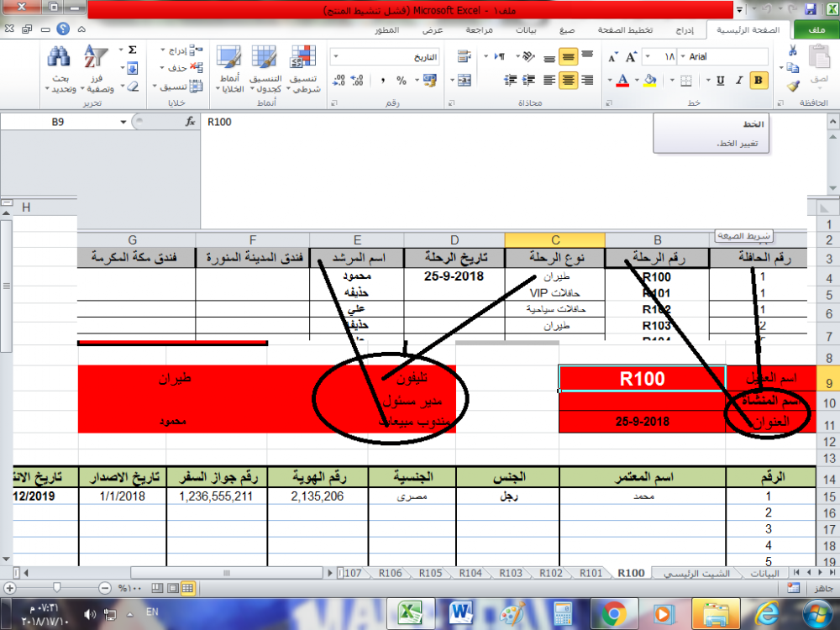
Task: Open Conditional Formatting (تنسيق شرطي) menu
Action: click(x=303, y=69)
